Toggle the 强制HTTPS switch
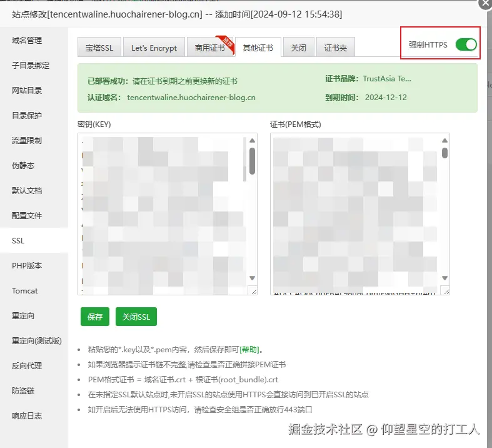Viewport: 492px width, 448px height. pyautogui.click(x=466, y=44)
